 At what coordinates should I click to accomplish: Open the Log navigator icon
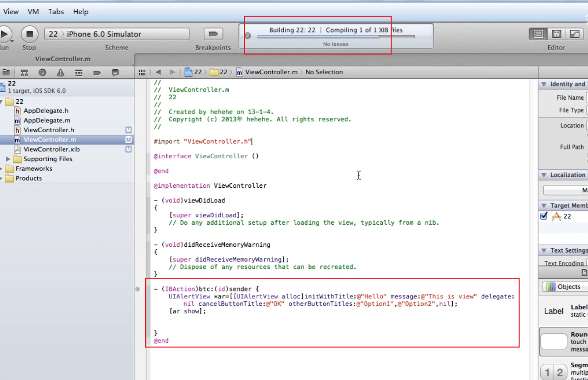[x=115, y=72]
